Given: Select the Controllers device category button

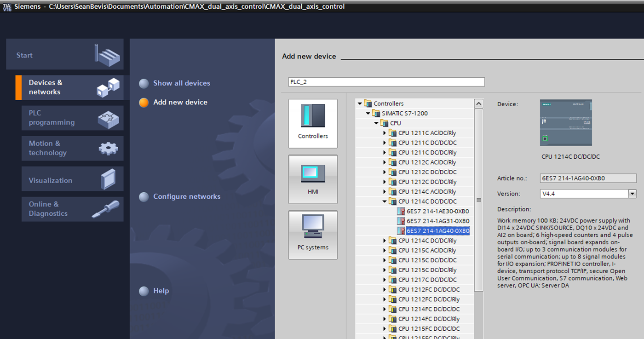Looking at the screenshot, I should point(313,123).
